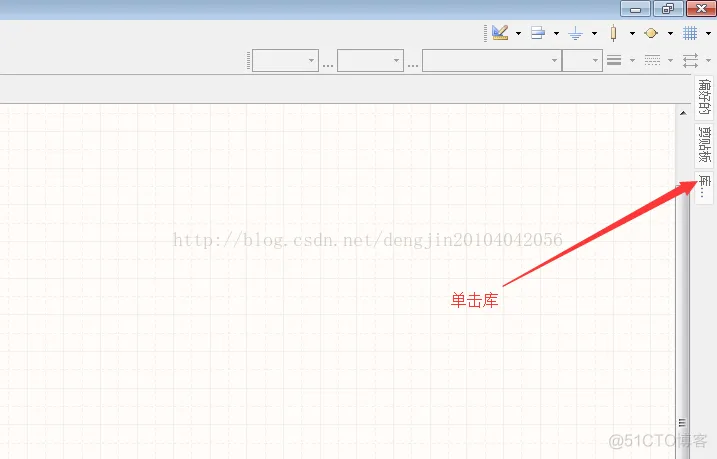Expand the dropdown arrow beside the Alignment tools icon
This screenshot has width=717, height=459.
click(x=556, y=33)
